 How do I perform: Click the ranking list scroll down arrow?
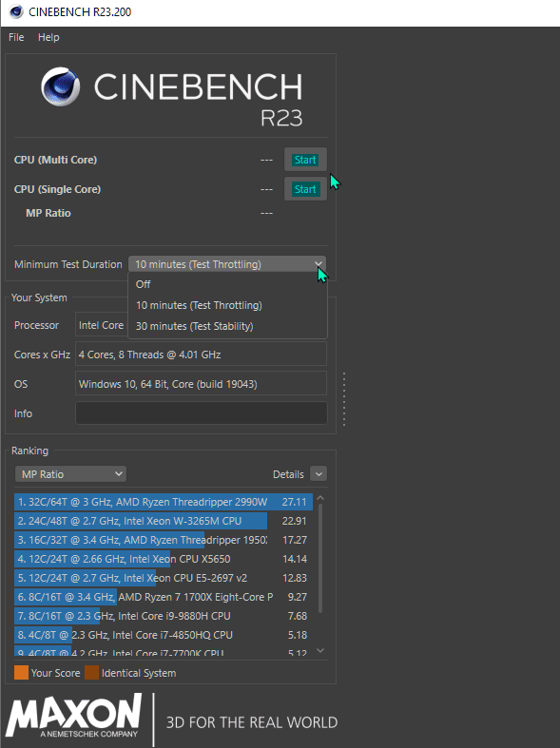click(x=320, y=651)
